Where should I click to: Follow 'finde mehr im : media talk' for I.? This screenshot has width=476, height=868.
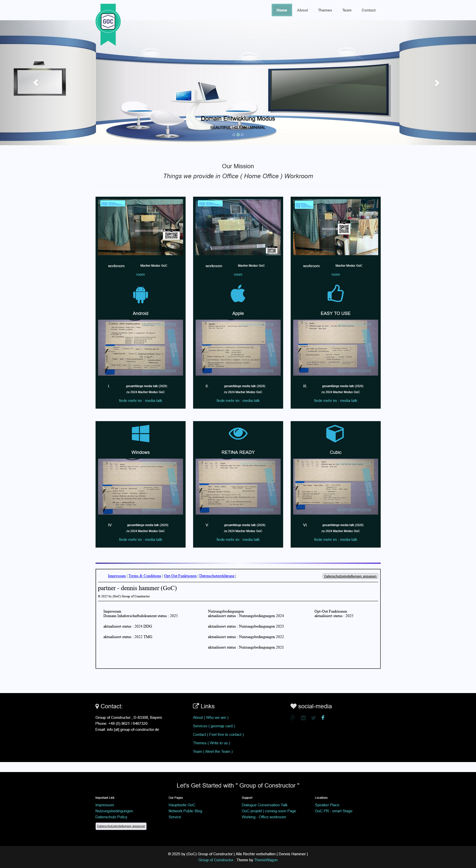pyautogui.click(x=140, y=401)
